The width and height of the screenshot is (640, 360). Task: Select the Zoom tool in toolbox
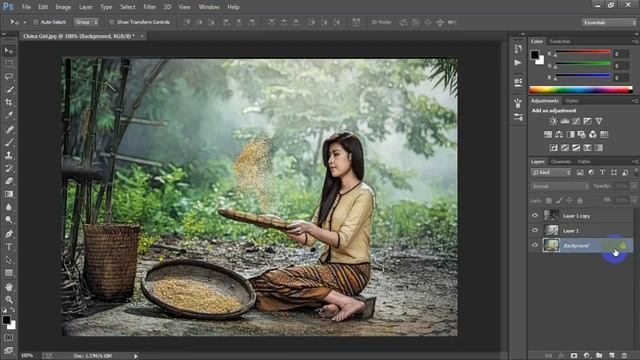point(9,300)
